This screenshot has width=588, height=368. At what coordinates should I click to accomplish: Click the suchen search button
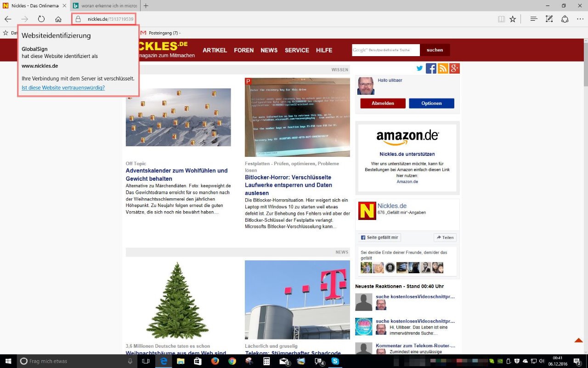point(435,50)
